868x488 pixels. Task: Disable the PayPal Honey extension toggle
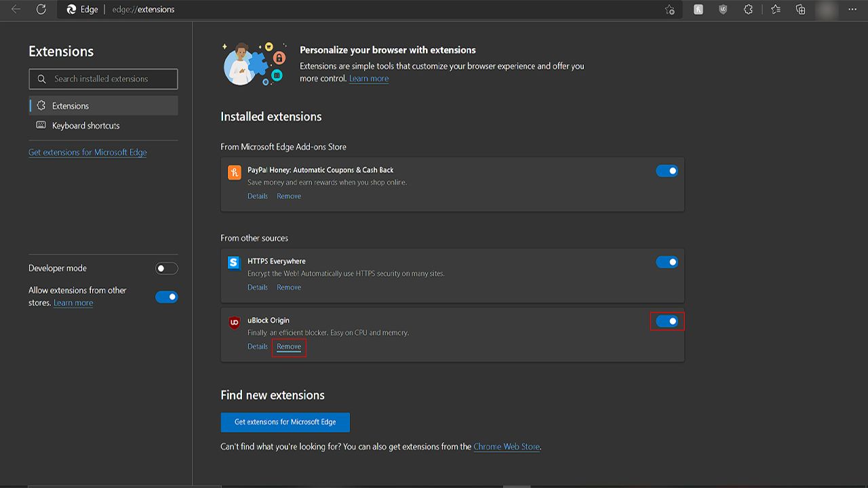[667, 171]
